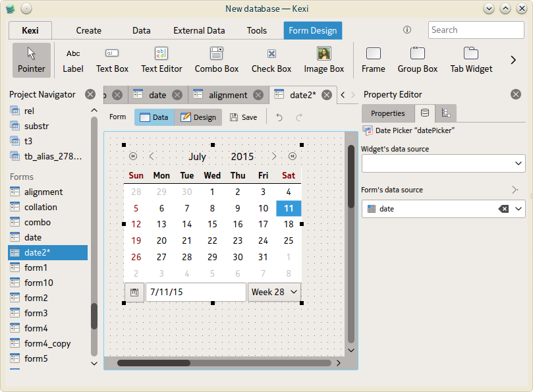The image size is (533, 392).
Task: Clear the form's data source 'date'
Action: pos(503,209)
